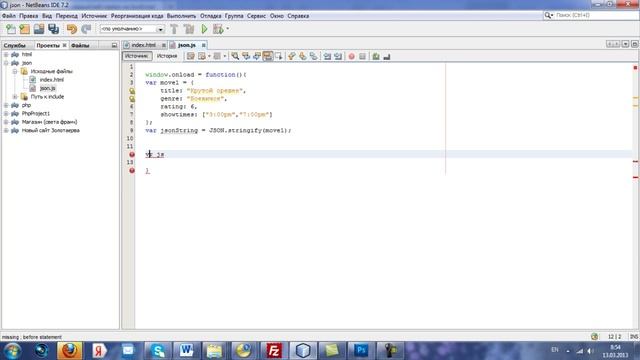
Task: Click the Debug Project icon
Action: point(218,29)
